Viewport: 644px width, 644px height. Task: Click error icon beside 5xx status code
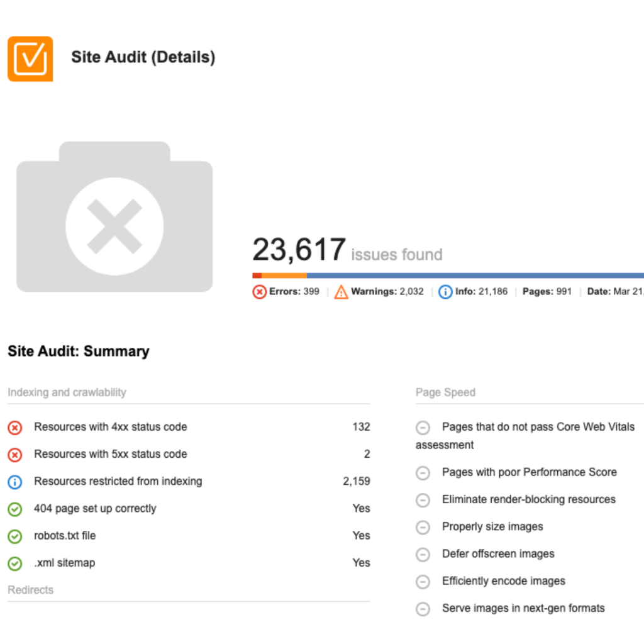pyautogui.click(x=15, y=455)
